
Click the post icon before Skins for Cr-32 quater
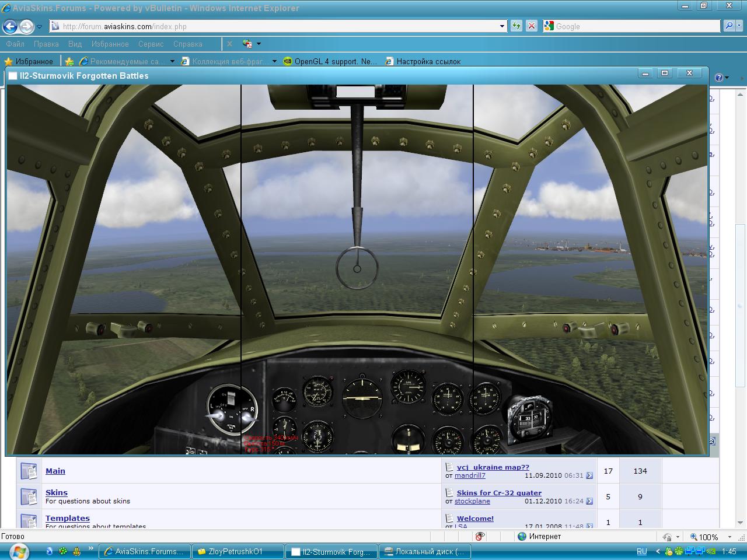(x=449, y=493)
